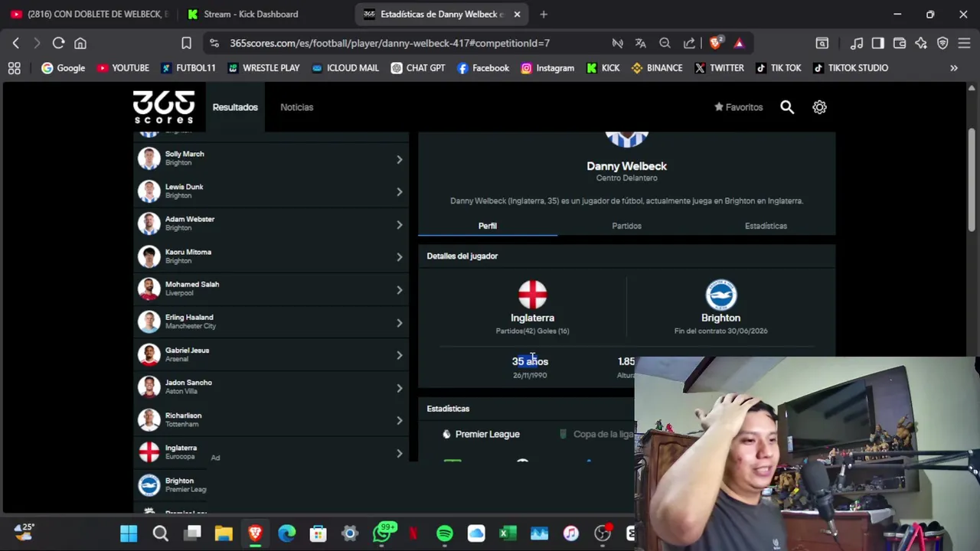Expand Gabriel Jesus row arrow
The width and height of the screenshot is (980, 551).
tap(399, 355)
